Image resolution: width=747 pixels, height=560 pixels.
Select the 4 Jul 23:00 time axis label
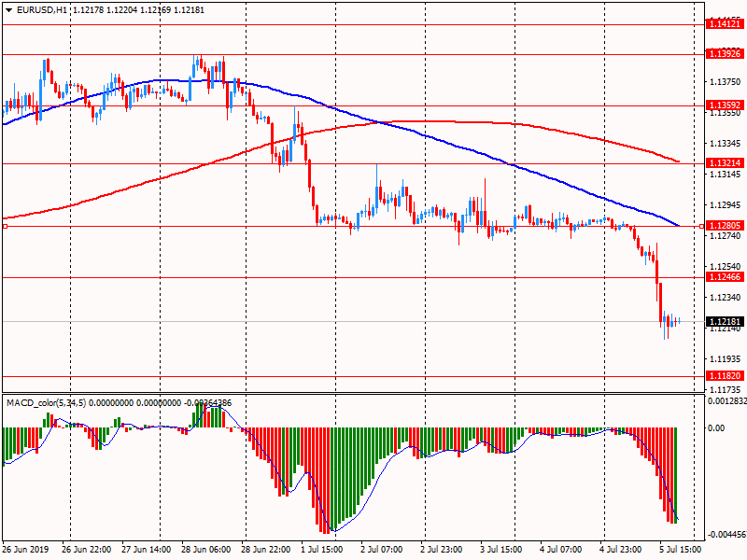(621, 549)
